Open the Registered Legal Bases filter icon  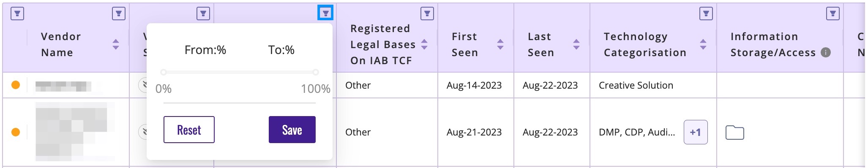coord(427,14)
